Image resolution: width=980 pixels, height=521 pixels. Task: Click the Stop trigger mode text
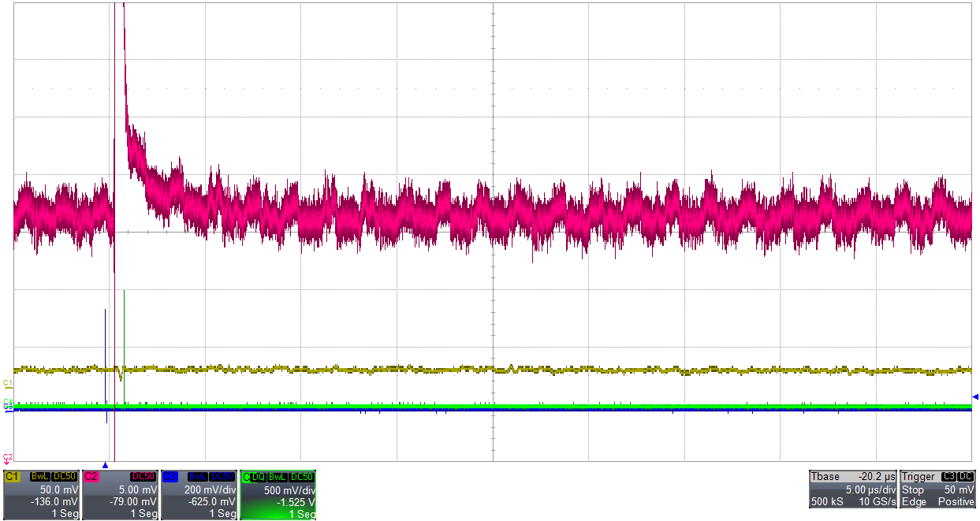point(914,489)
